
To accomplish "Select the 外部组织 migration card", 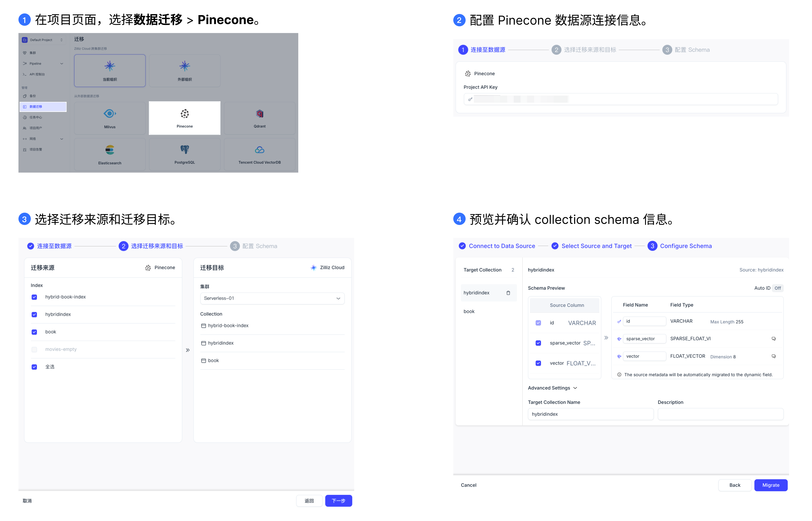I will [x=185, y=71].
